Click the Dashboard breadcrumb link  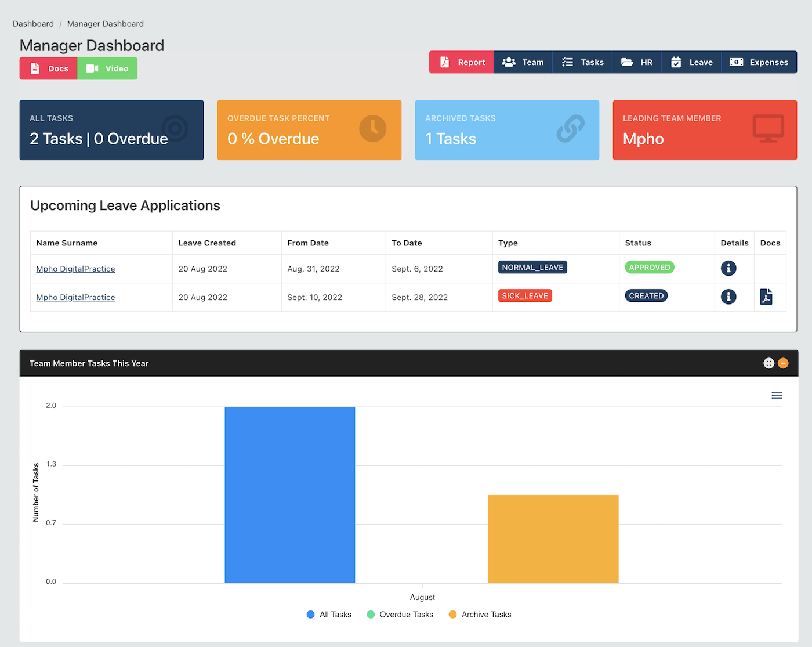coord(33,24)
